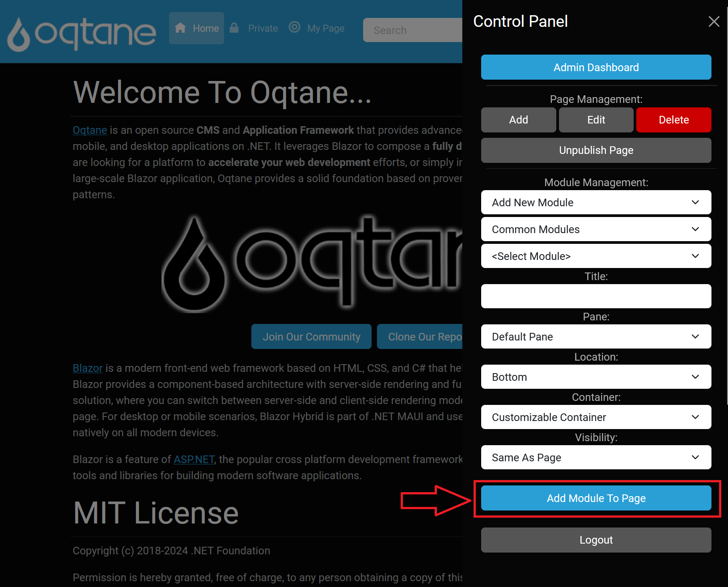Click the My Page target icon

click(x=294, y=27)
